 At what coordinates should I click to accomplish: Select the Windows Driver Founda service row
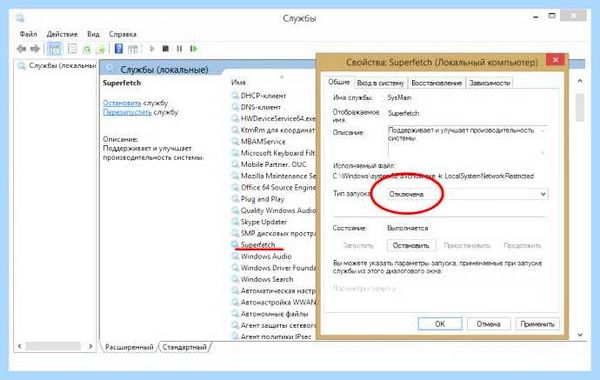point(273,268)
